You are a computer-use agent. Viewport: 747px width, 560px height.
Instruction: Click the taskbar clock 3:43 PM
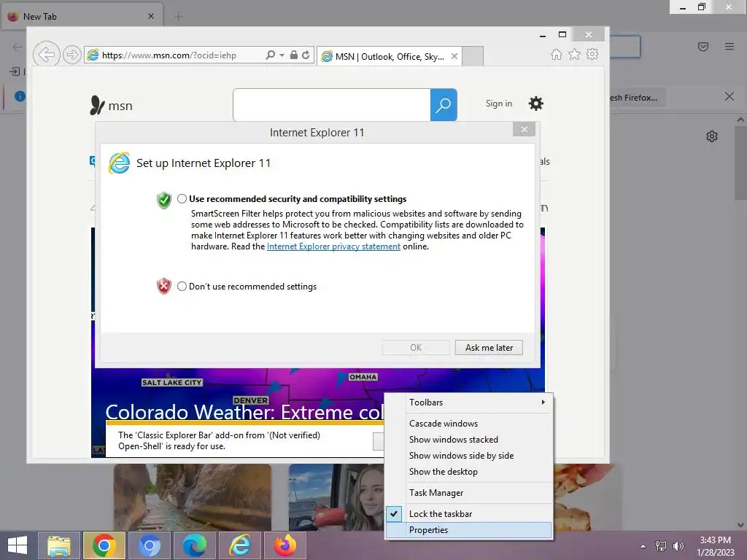tap(715, 546)
